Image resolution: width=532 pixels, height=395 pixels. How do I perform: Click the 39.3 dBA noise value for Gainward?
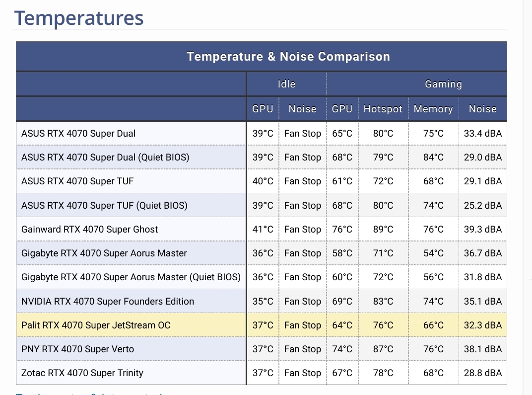[482, 229]
